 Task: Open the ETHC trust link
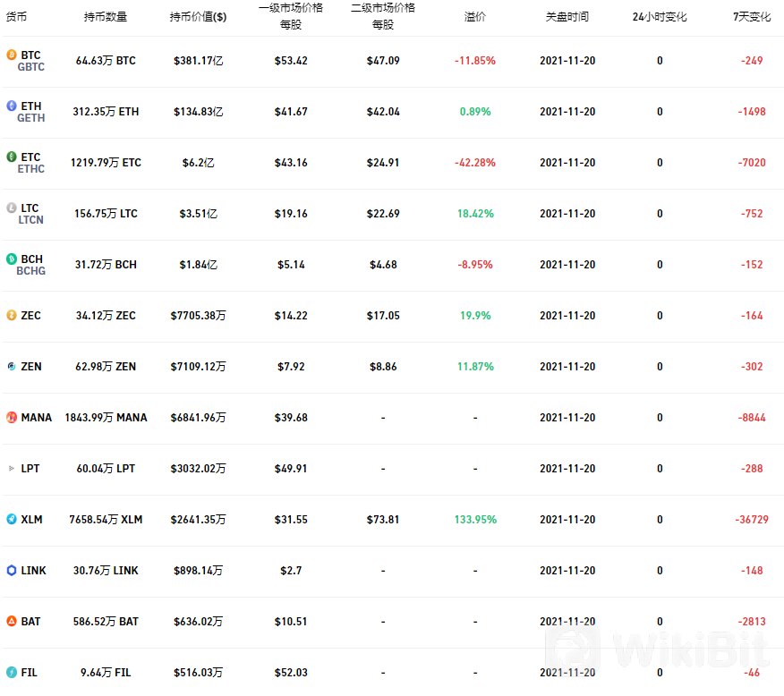(31, 169)
